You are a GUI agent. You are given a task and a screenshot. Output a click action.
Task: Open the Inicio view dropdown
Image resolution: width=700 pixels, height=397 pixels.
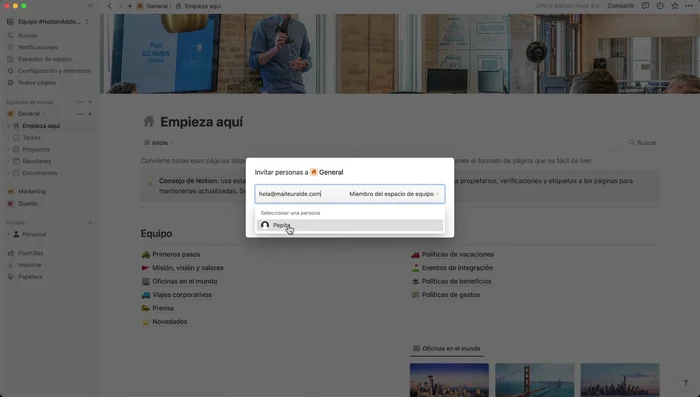[x=159, y=143]
